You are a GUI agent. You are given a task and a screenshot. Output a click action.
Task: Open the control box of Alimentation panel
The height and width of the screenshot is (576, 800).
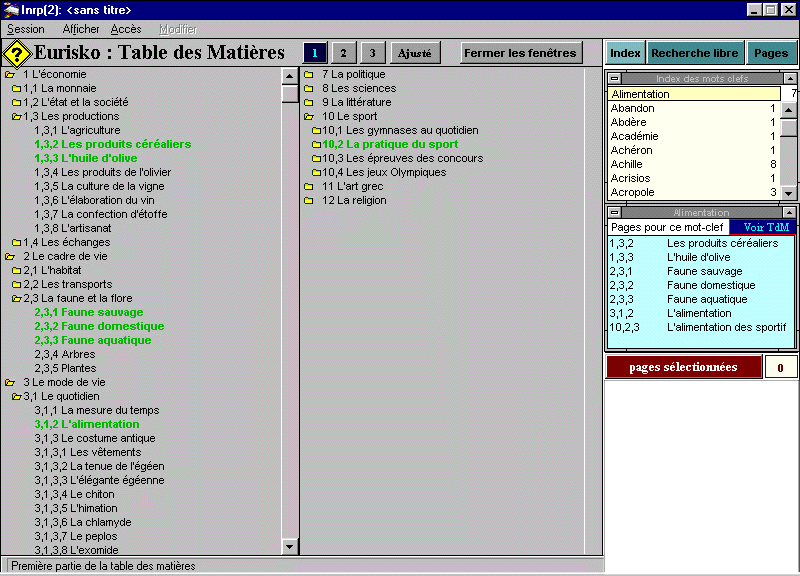(x=614, y=212)
